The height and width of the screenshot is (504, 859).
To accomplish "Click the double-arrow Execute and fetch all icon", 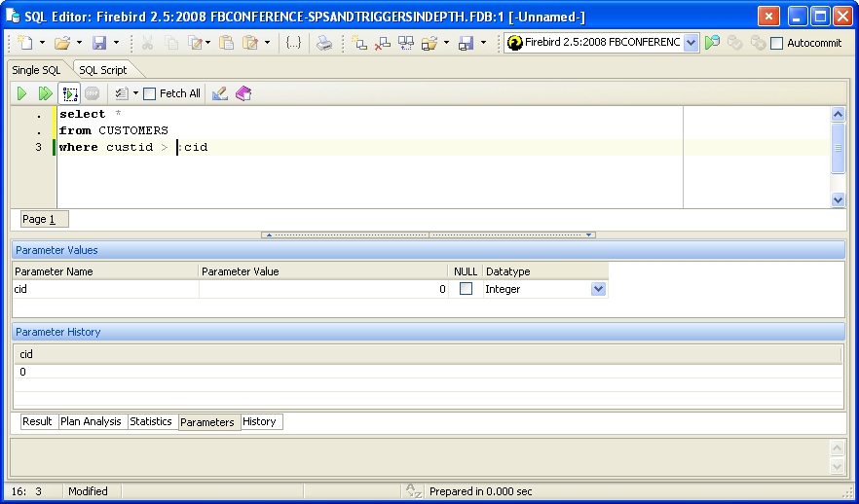I will point(45,93).
